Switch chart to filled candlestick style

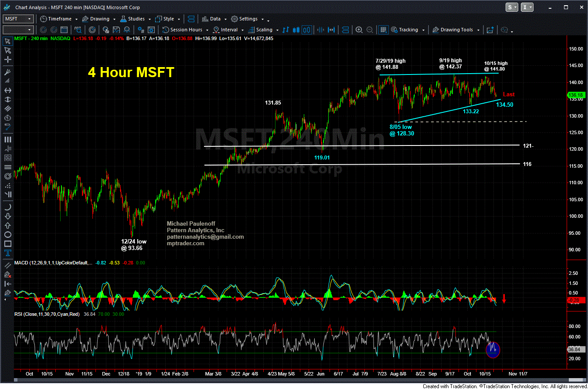296,30
